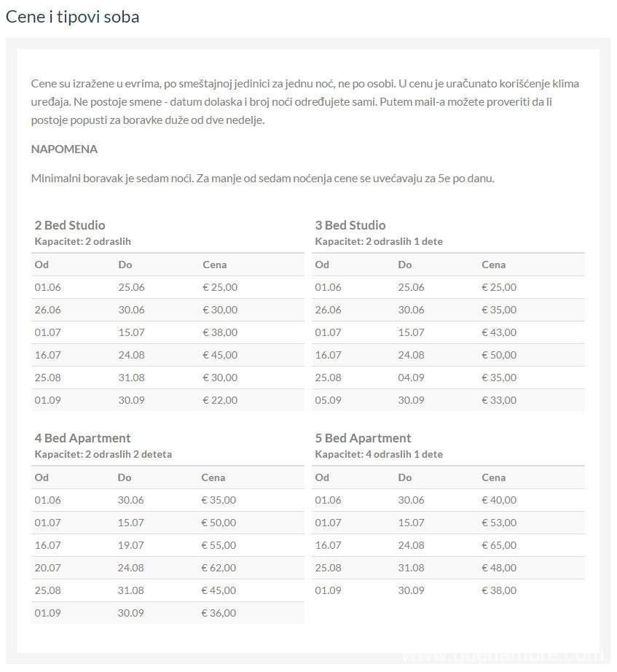
Task: Click the 20.07 start date cell
Action: tap(47, 568)
